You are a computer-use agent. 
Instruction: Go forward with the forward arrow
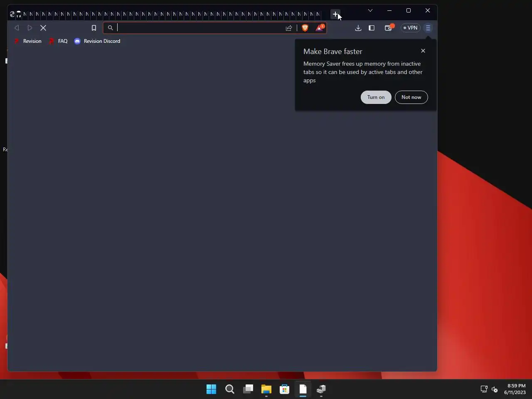(30, 28)
